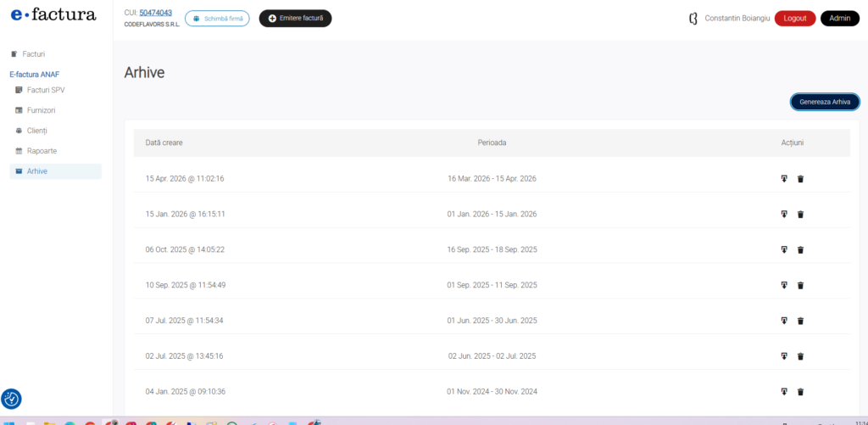Open the CUI 50474043 link
This screenshot has height=425, width=868.
point(155,13)
